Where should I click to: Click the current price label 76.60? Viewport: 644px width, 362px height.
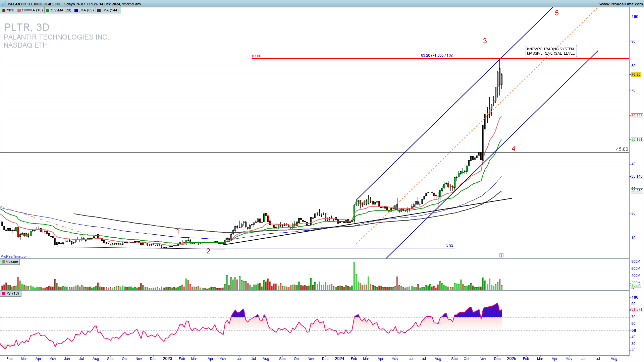(x=636, y=75)
